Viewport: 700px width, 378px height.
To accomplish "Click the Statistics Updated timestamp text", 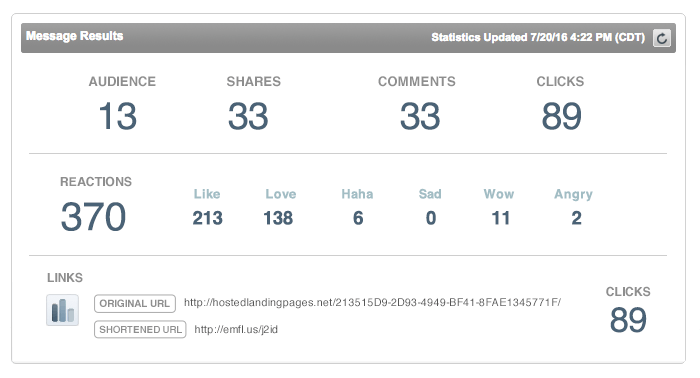I will pos(538,37).
